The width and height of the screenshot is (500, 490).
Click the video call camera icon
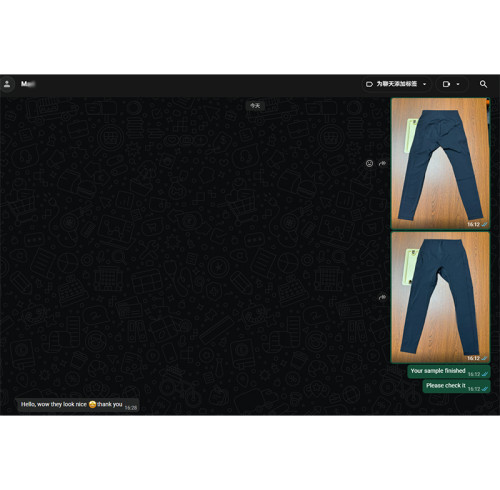coord(446,84)
